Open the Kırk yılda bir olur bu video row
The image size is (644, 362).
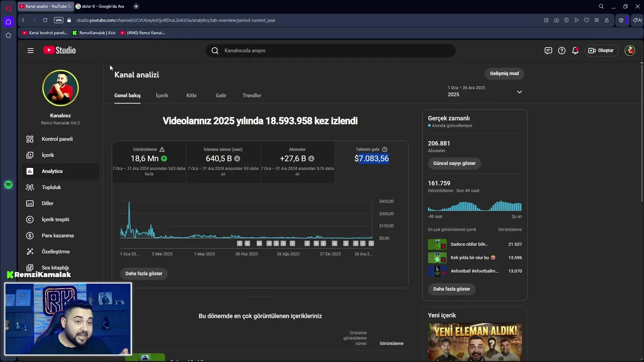pyautogui.click(x=475, y=258)
